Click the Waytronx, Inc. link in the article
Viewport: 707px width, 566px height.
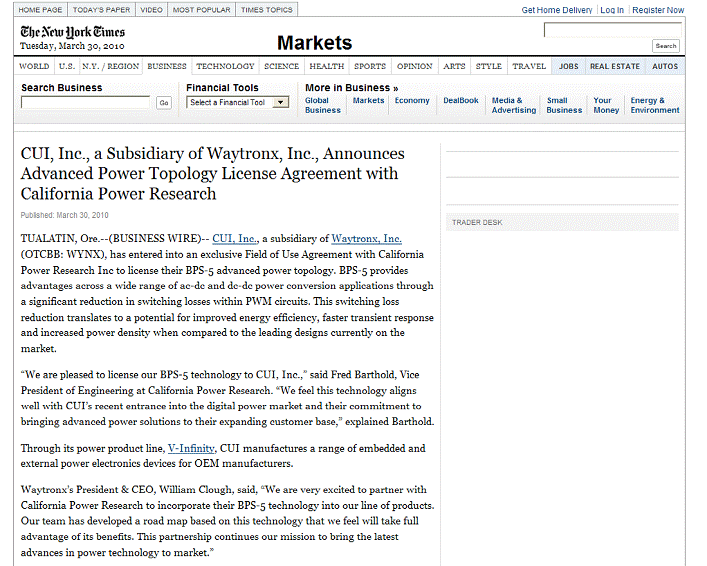tap(367, 239)
